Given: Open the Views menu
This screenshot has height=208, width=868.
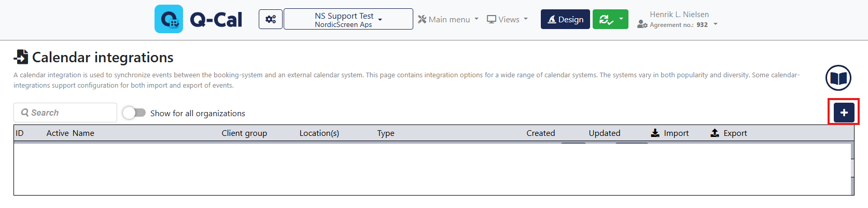Looking at the screenshot, I should pyautogui.click(x=507, y=19).
